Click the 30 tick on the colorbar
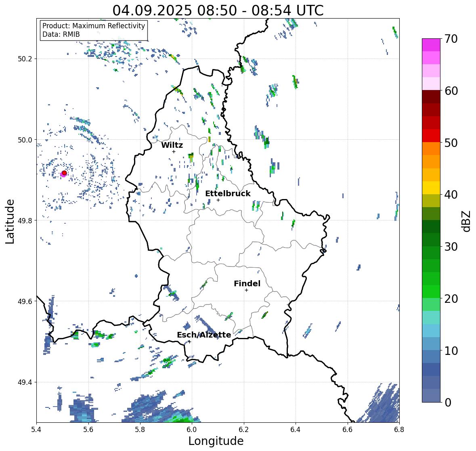Image resolution: width=476 pixels, height=451 pixels. (451, 247)
